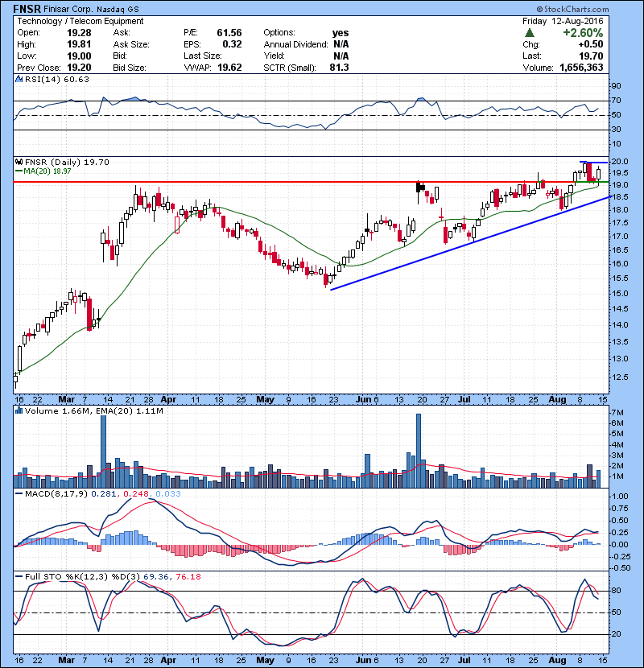Click the FNSR ticker symbol title
This screenshot has height=668, width=644.
(x=27, y=9)
